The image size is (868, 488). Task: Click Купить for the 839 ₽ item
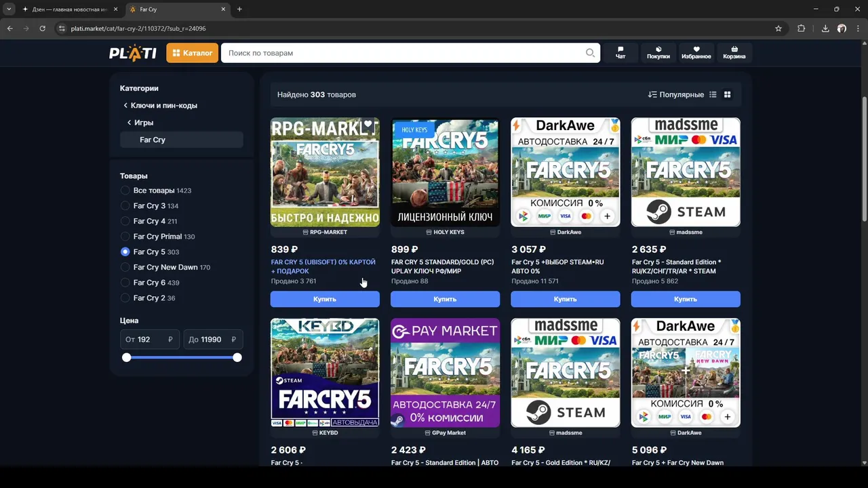[325, 299]
